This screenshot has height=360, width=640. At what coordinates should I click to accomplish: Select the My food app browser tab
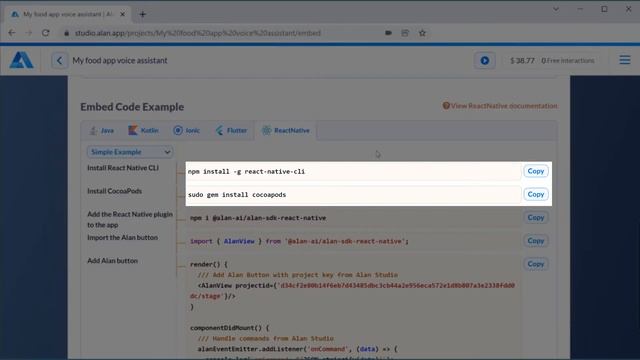(x=67, y=14)
